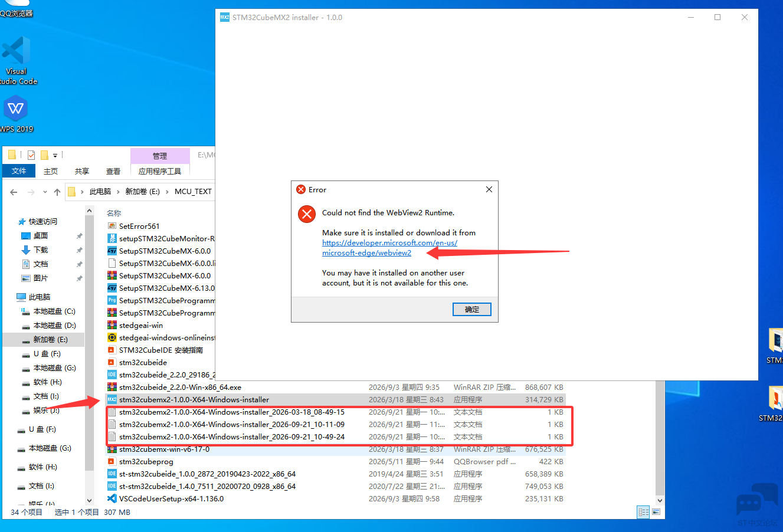Click the Explorer forward arrow
The image size is (783, 532).
[x=31, y=192]
